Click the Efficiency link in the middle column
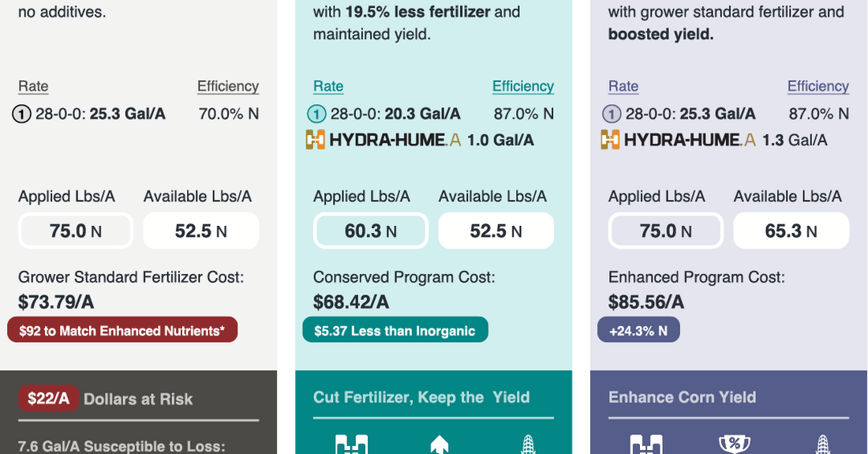Viewport: 868px width, 454px height. 522,87
